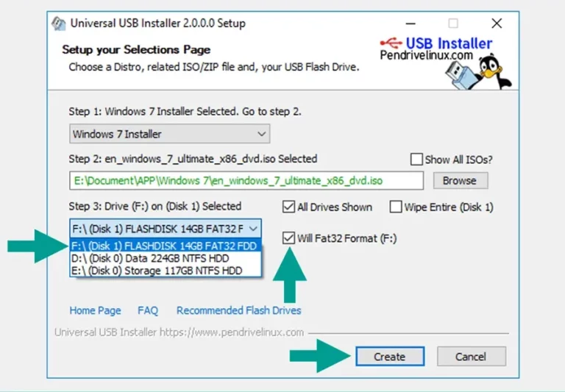Uncheck the All Drives Shown checkbox
This screenshot has height=392, width=565.
288,207
